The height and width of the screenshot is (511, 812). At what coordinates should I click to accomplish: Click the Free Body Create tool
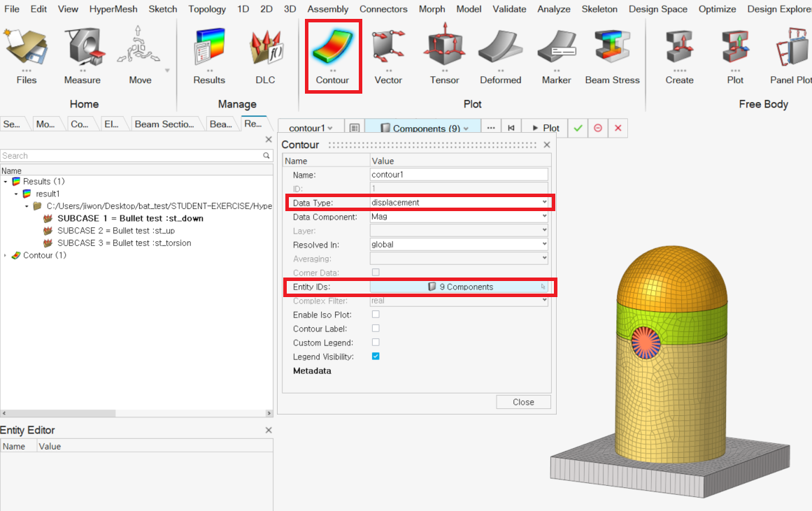click(x=679, y=56)
